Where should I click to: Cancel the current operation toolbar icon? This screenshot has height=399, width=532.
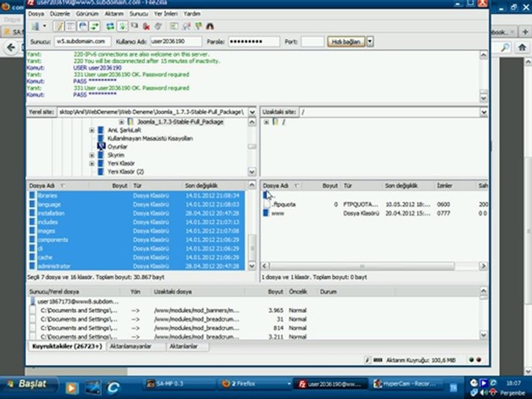pos(135,26)
